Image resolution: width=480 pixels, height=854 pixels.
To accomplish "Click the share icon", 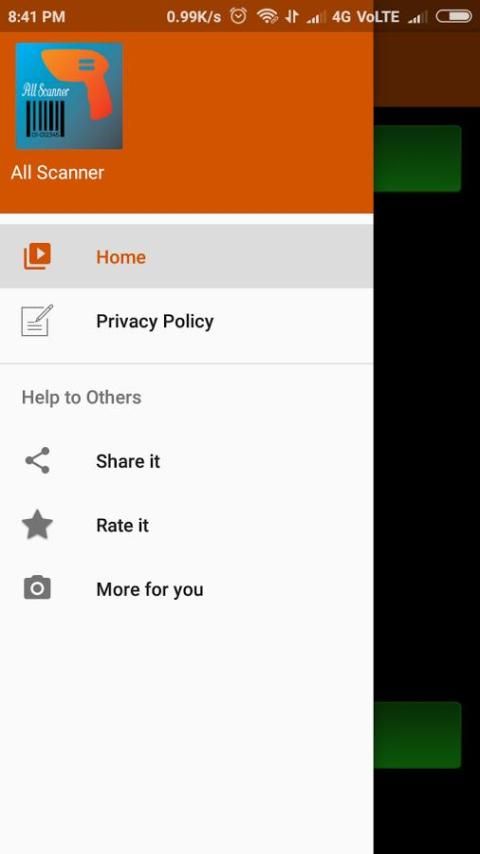I will 37,461.
